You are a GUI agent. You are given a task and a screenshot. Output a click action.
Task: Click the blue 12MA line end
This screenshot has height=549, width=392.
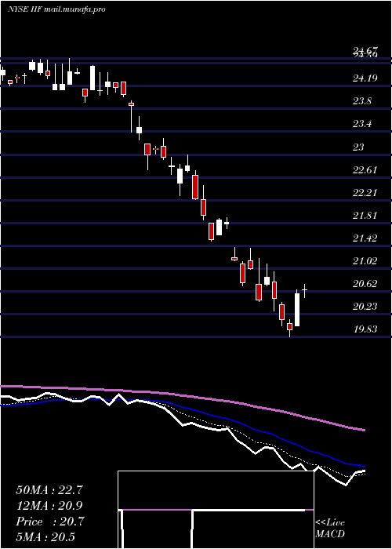pos(363,466)
